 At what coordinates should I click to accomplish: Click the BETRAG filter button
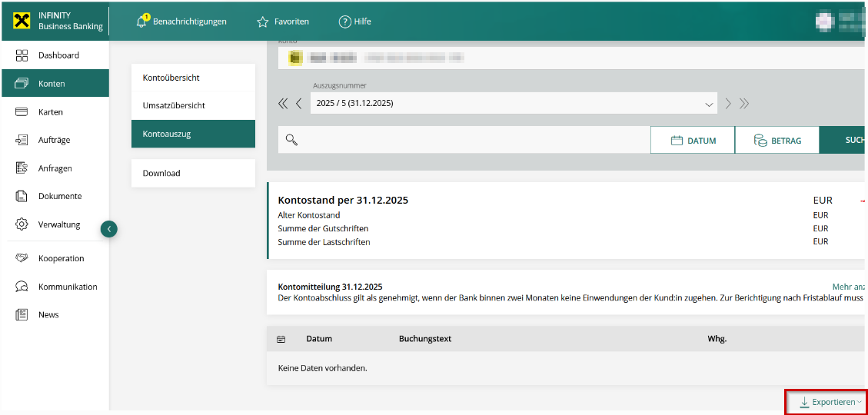777,141
